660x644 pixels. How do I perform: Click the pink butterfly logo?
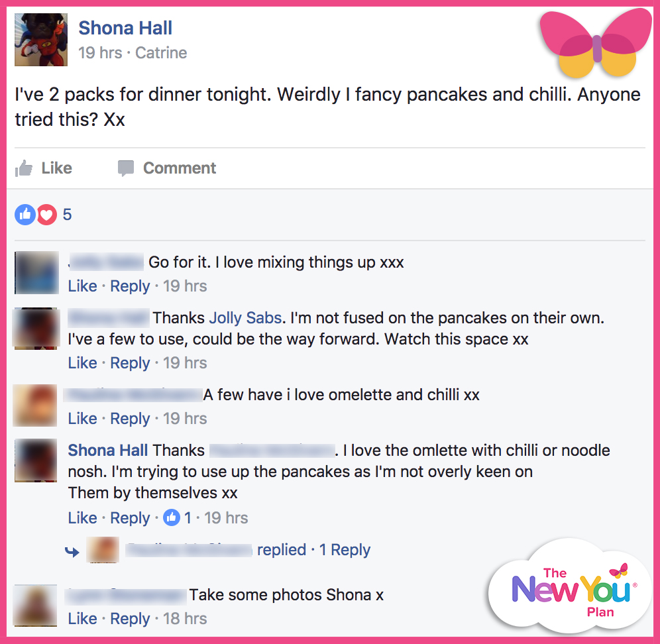coord(596,43)
